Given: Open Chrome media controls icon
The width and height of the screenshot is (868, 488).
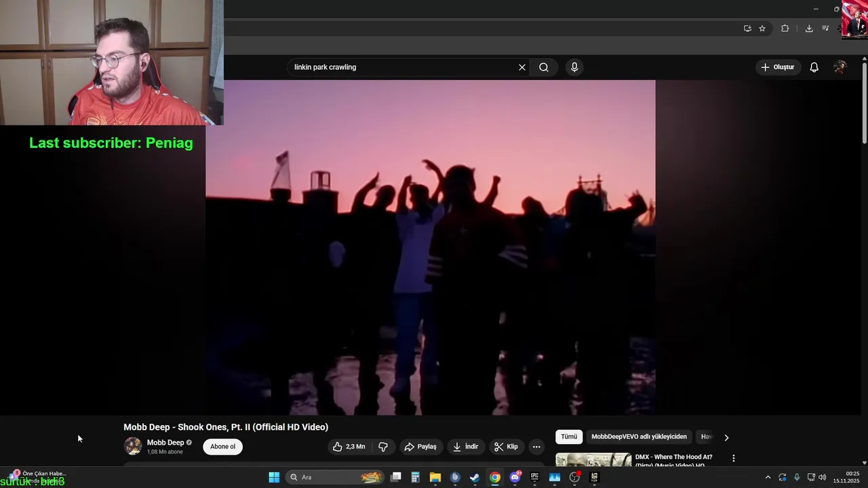Looking at the screenshot, I should (x=825, y=28).
